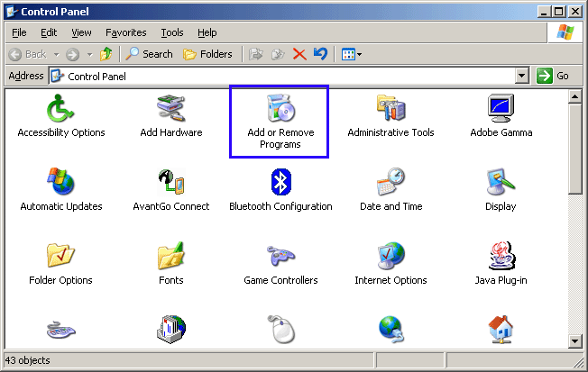Image resolution: width=588 pixels, height=372 pixels.
Task: Select the globe network connections icon
Action: coord(391,330)
